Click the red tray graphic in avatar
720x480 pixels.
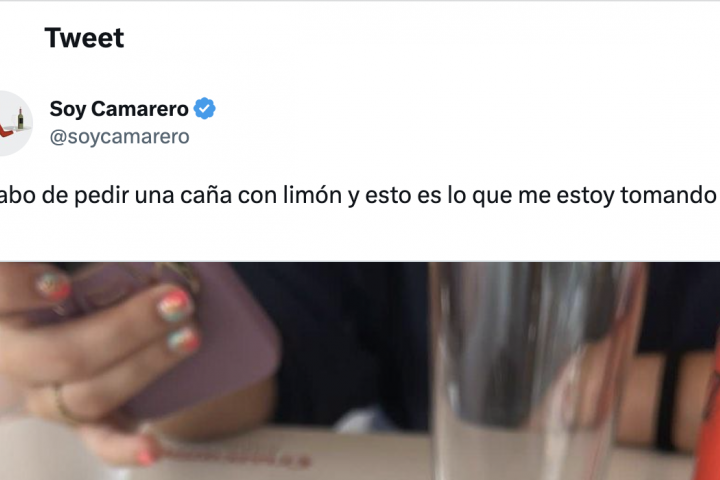tap(6, 131)
